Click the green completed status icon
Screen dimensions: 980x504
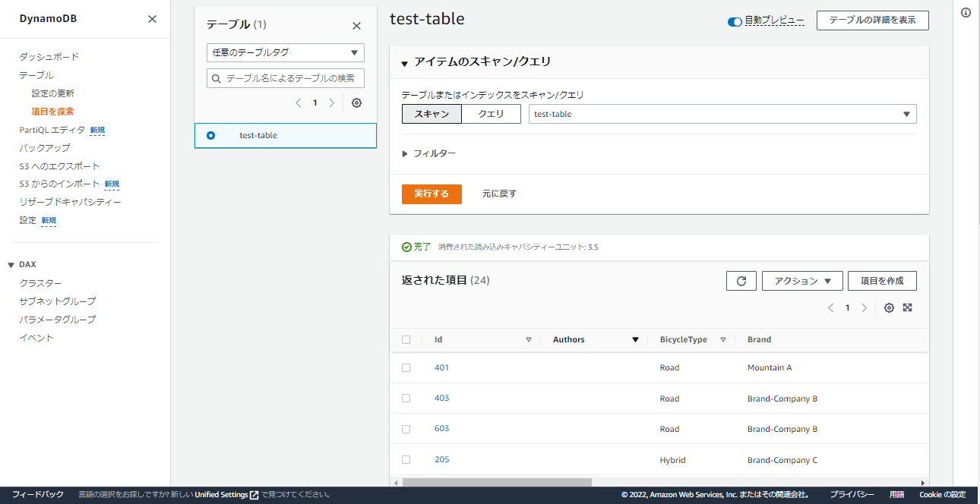[406, 247]
